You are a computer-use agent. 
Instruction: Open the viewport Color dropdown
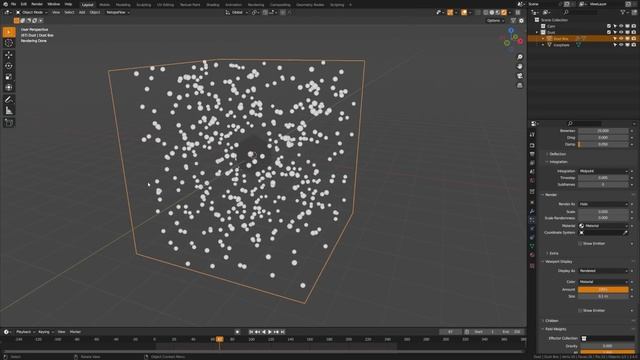(603, 282)
